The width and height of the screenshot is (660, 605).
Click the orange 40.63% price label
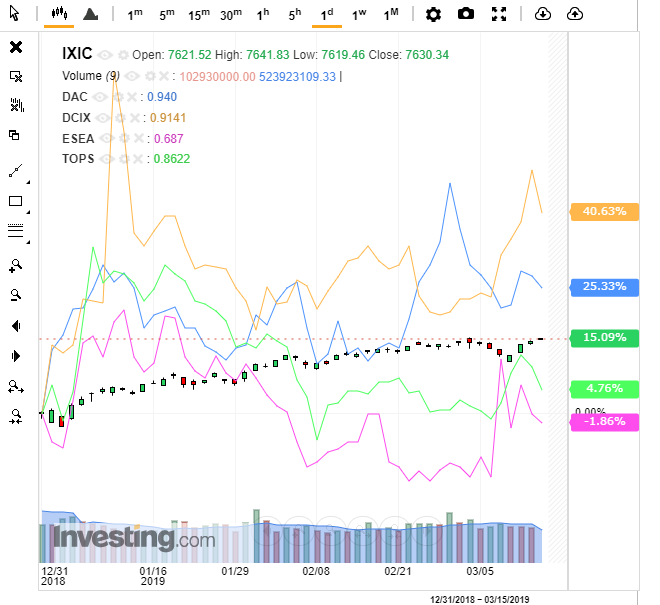603,211
